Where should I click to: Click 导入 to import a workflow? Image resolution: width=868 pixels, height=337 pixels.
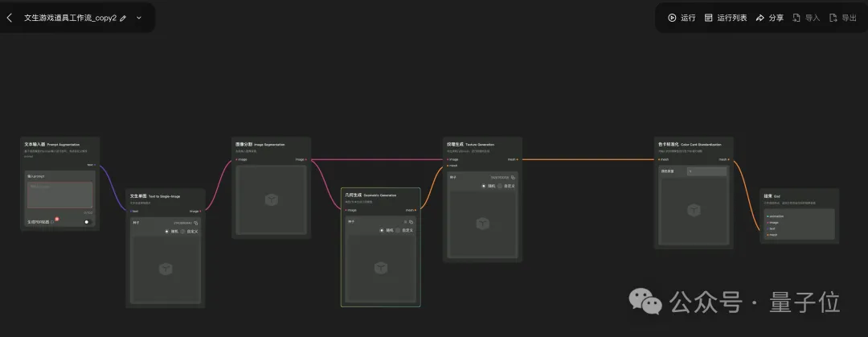[x=806, y=18]
